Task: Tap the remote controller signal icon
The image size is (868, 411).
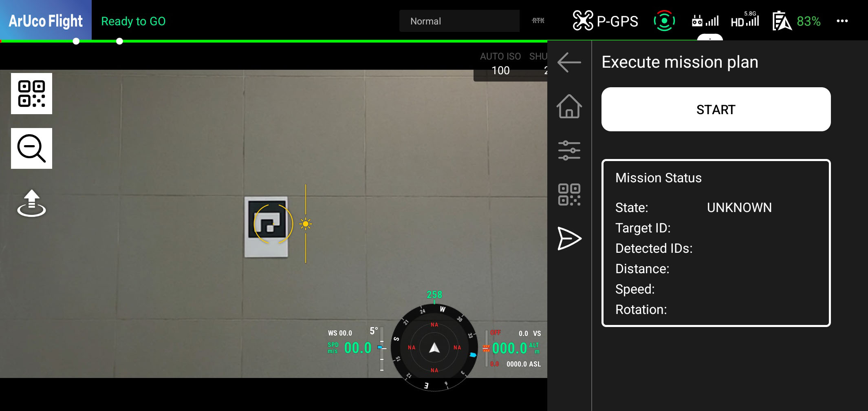Action: click(x=705, y=21)
